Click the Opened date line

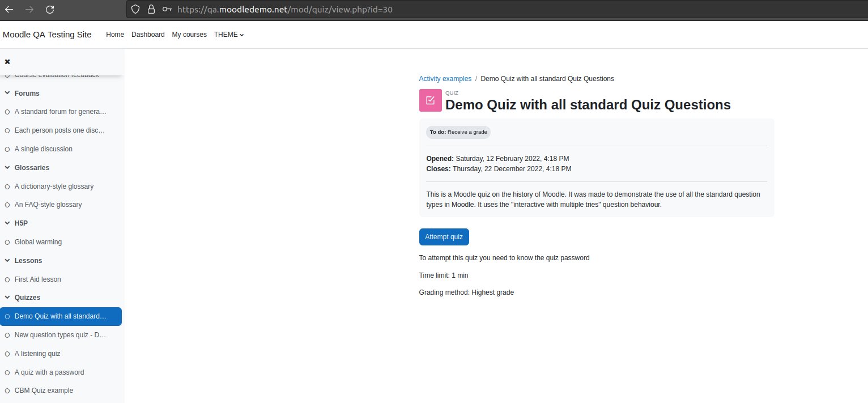coord(497,159)
